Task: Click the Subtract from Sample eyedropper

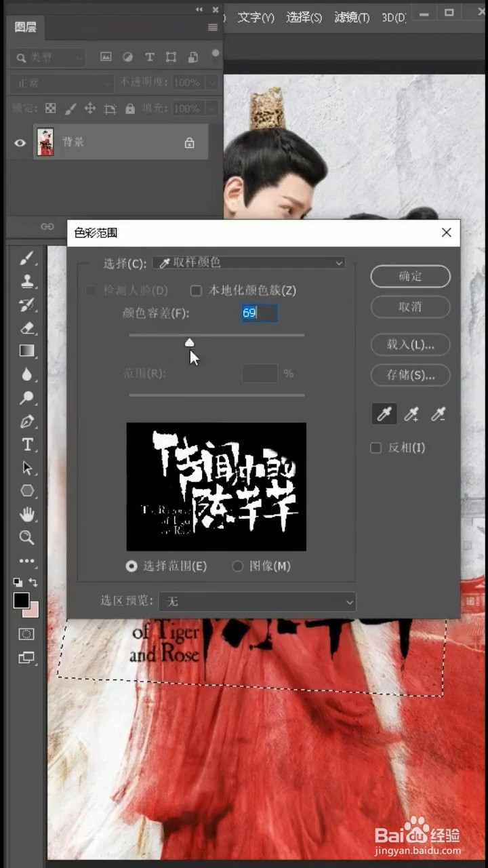Action: 439,414
